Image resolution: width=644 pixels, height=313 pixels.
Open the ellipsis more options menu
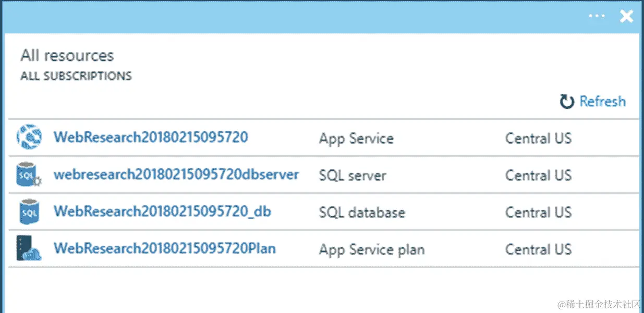(597, 16)
